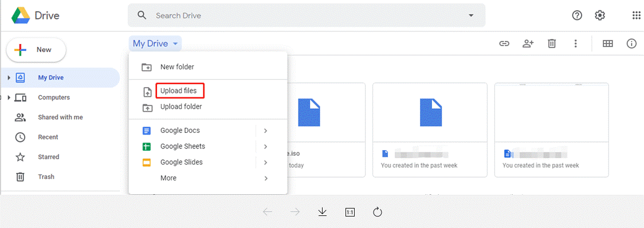Image resolution: width=644 pixels, height=228 pixels.
Task: Expand Google Docs submenu arrow
Action: (x=266, y=131)
